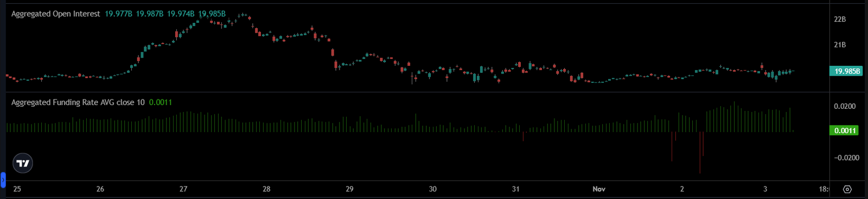
Task: Click the 18: time label on axis
Action: [x=824, y=189]
